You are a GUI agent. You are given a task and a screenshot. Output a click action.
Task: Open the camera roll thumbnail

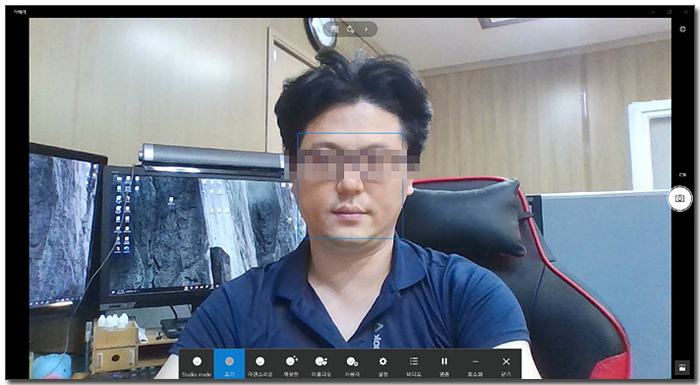pos(682,368)
